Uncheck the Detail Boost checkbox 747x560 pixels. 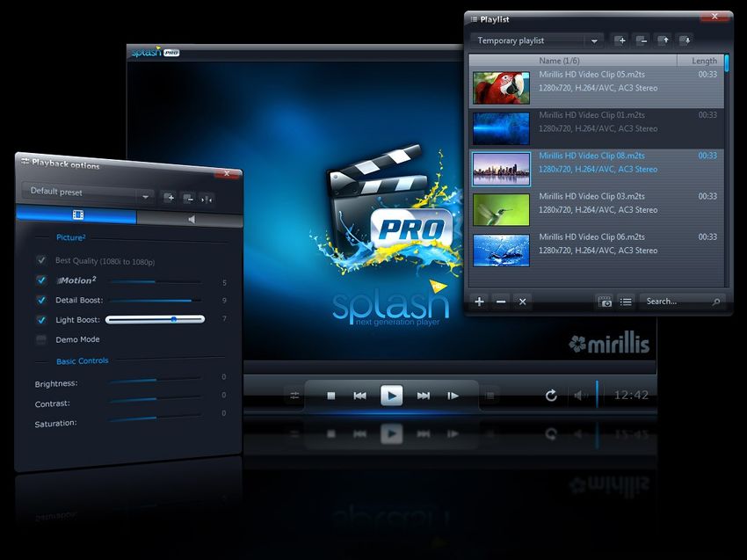click(x=41, y=300)
